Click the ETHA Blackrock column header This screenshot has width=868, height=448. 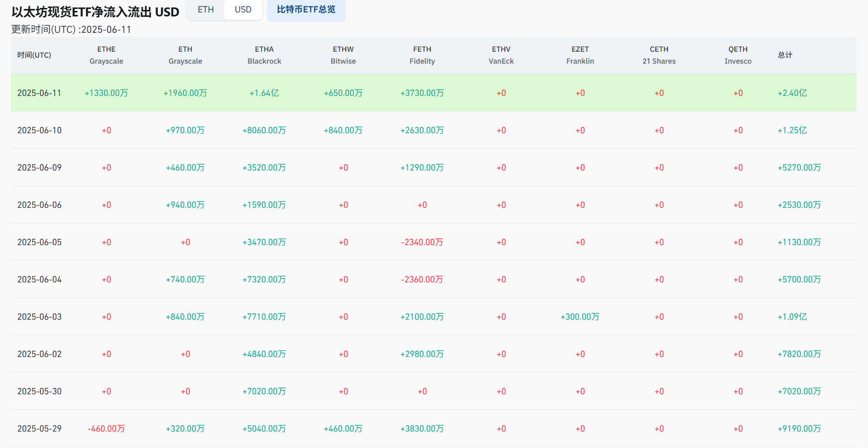pyautogui.click(x=264, y=55)
